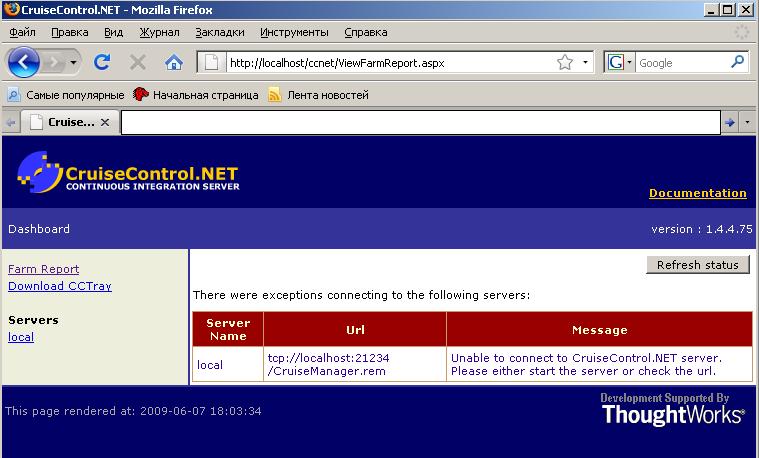Click the Download CCTray link

tap(60, 286)
